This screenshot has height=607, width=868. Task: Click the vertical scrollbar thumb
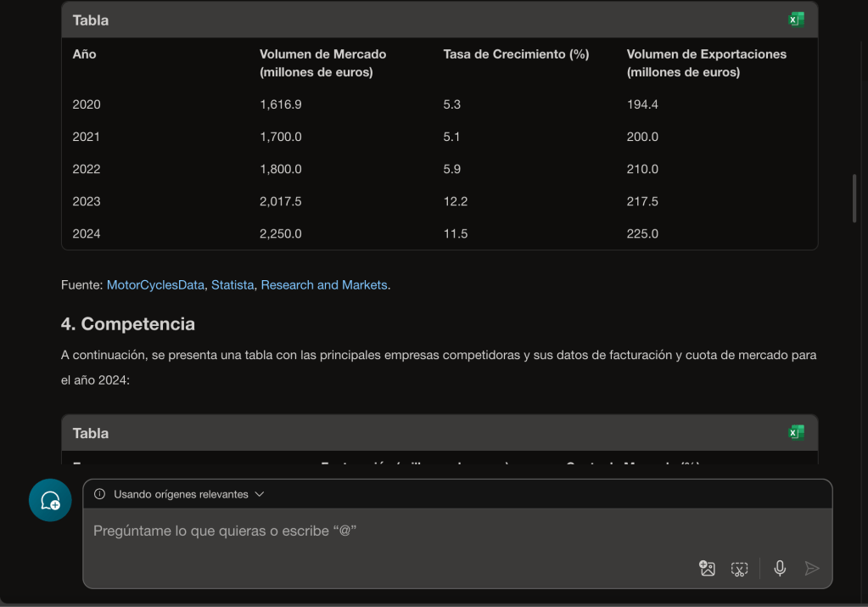pos(854,199)
